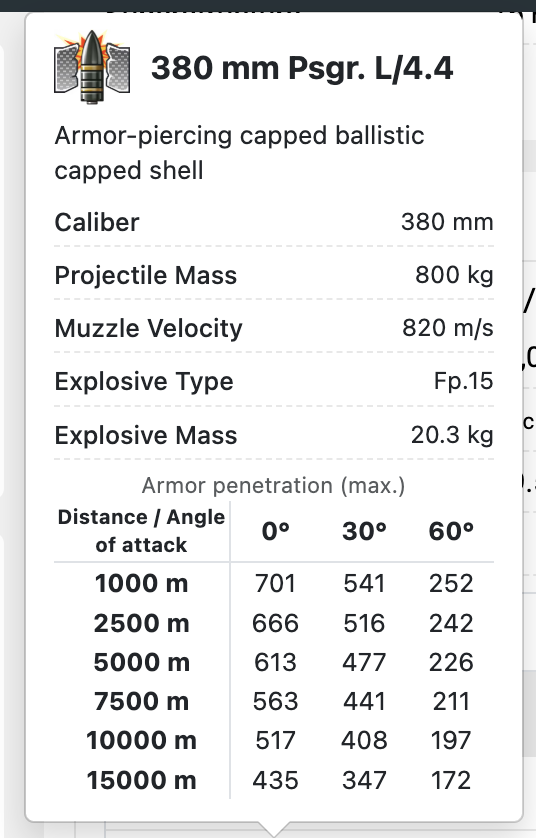
Task: Click the Distance / Angle of attack header
Action: click(x=142, y=531)
